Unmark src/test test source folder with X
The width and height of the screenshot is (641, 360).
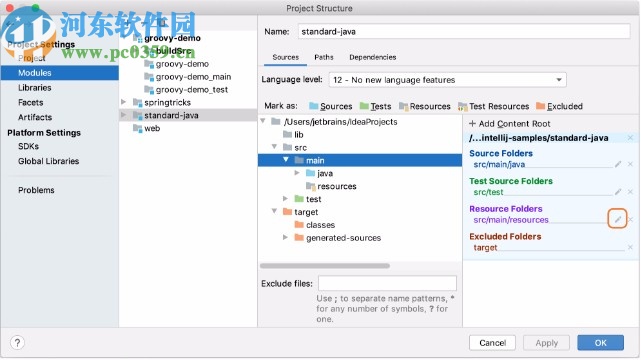630,192
